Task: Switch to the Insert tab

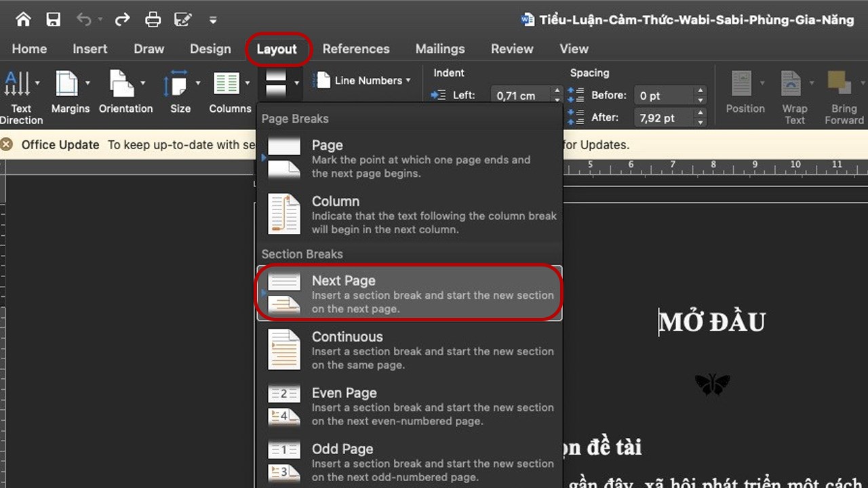Action: (x=90, y=49)
